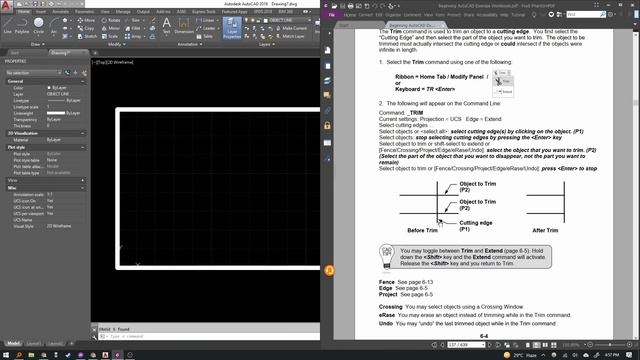Add a new layout with plus tab
This screenshot has height=360, width=640.
coord(72,344)
